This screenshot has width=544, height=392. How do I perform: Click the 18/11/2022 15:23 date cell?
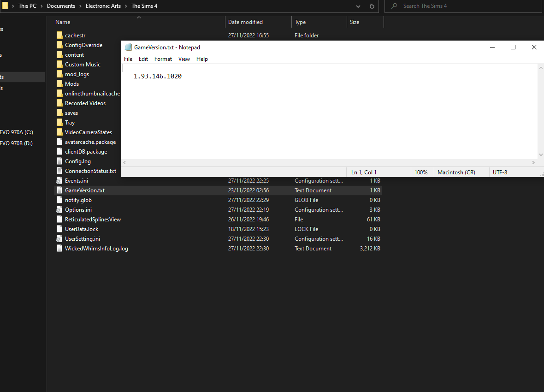[248, 229]
